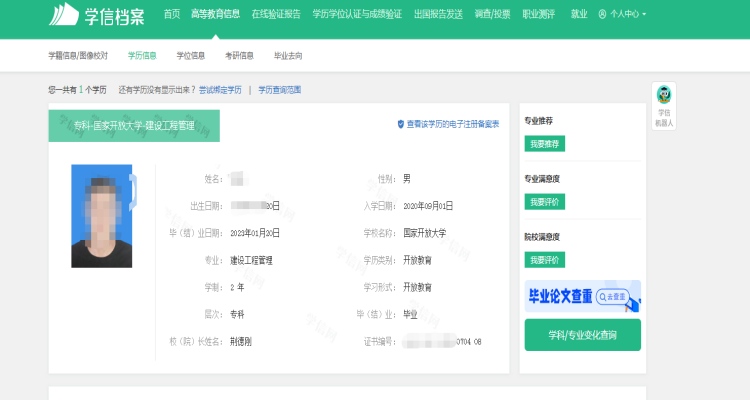Viewport: 750px width, 400px height.
Task: Click the student portrait photo thumbnail
Action: pos(101,216)
